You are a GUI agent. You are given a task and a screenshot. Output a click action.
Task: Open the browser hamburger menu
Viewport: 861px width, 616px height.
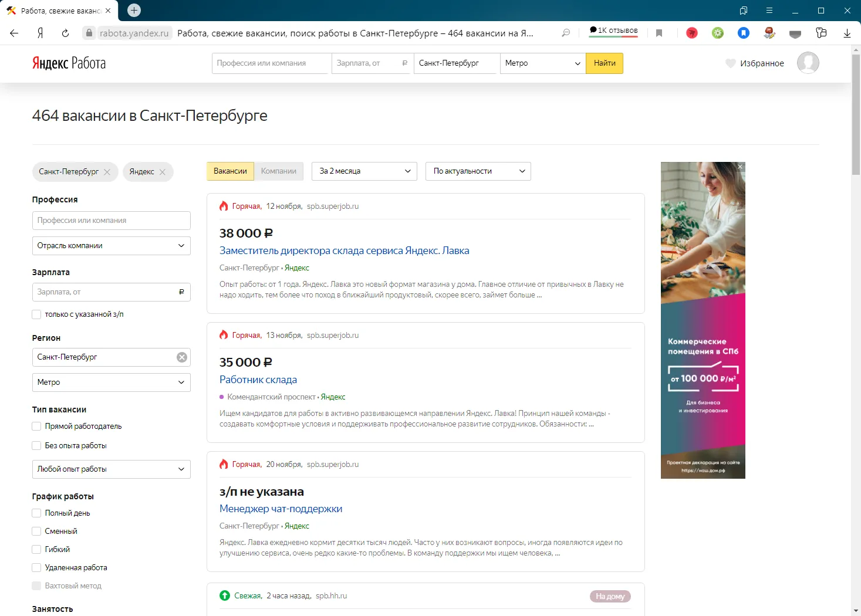coord(769,11)
